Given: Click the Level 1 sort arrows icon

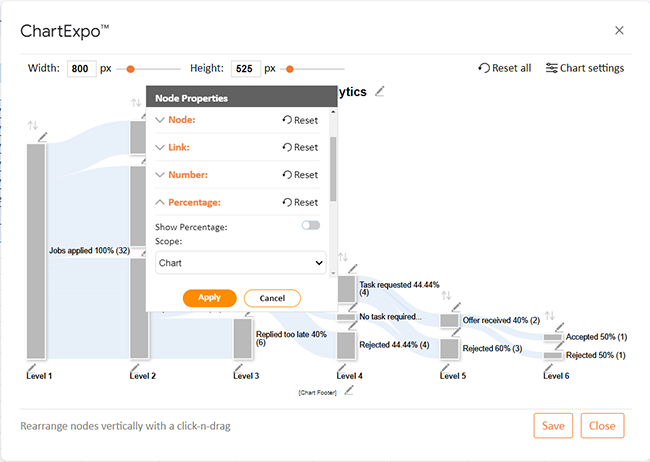Looking at the screenshot, I should [33, 125].
